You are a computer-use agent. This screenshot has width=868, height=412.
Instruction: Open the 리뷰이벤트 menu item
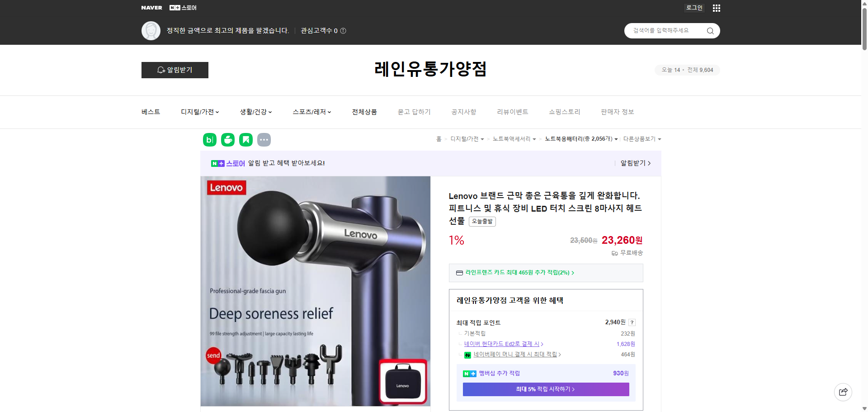(x=512, y=112)
